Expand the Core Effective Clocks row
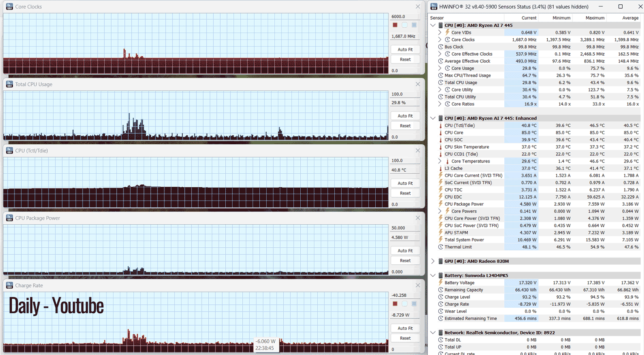 pyautogui.click(x=440, y=54)
